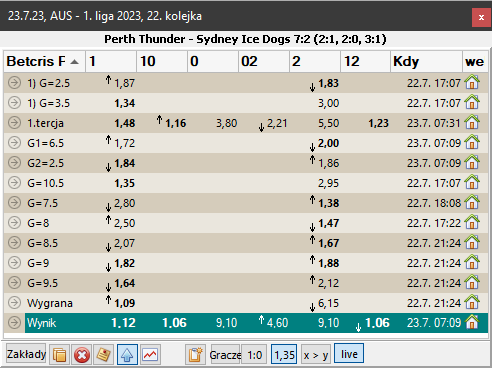Click the we column header
Image resolution: width=492 pixels, height=368 pixels.
point(475,61)
